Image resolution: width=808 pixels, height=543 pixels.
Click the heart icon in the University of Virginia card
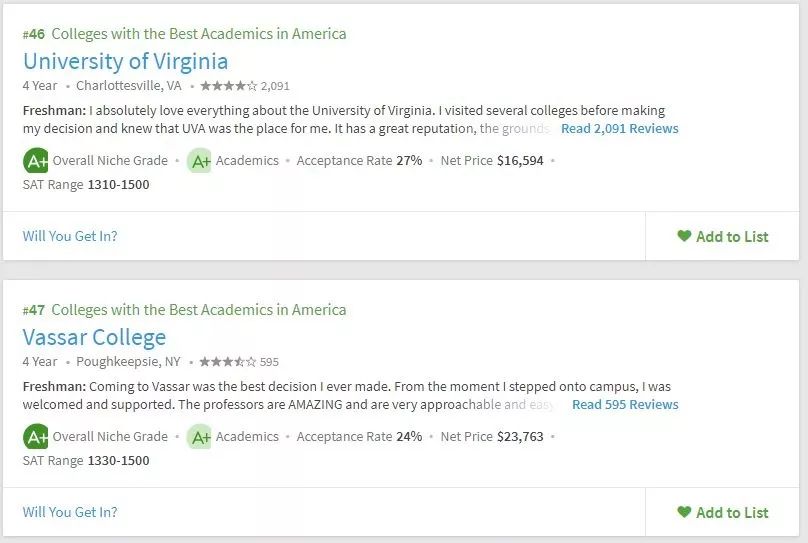click(x=684, y=236)
